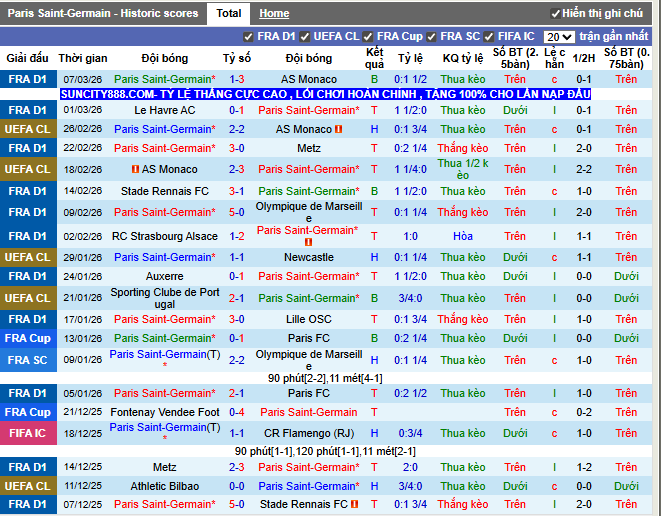Click the 5-0 score against Stade Rennais
This screenshot has height=516, width=661.
236,504
